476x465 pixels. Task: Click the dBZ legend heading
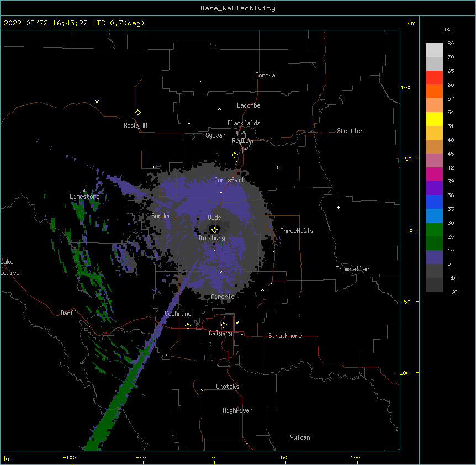point(447,29)
